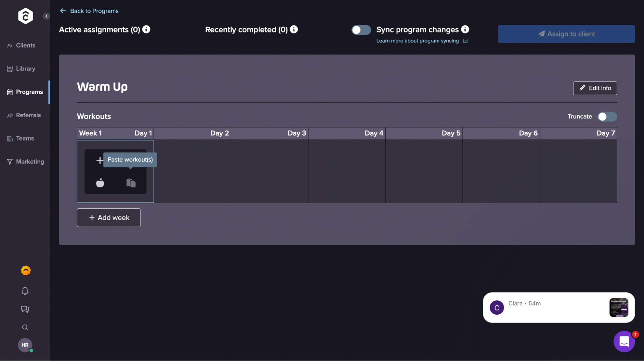This screenshot has height=361, width=644.
Task: Open the Clare message attachment thumbnail
Action: tap(619, 308)
